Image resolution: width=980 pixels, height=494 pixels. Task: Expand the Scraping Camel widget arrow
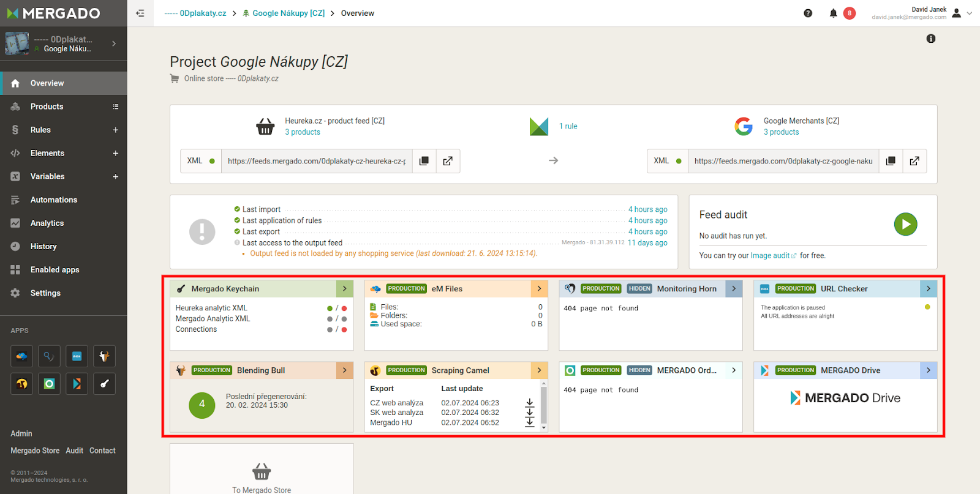[x=539, y=370]
